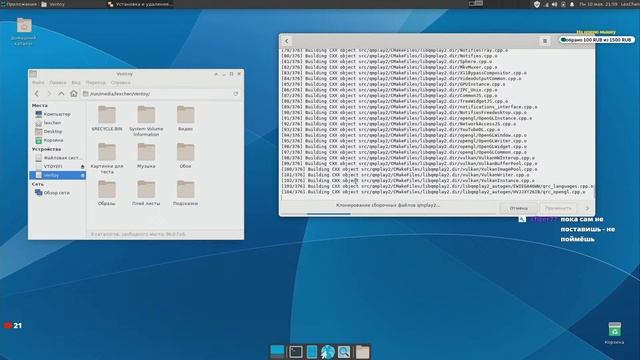Select Корзина in the file manager sidebar

pos(57,140)
